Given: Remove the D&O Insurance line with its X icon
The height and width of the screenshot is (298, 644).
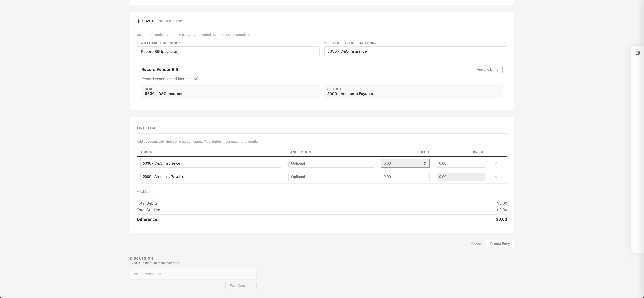Looking at the screenshot, I should click(x=496, y=163).
